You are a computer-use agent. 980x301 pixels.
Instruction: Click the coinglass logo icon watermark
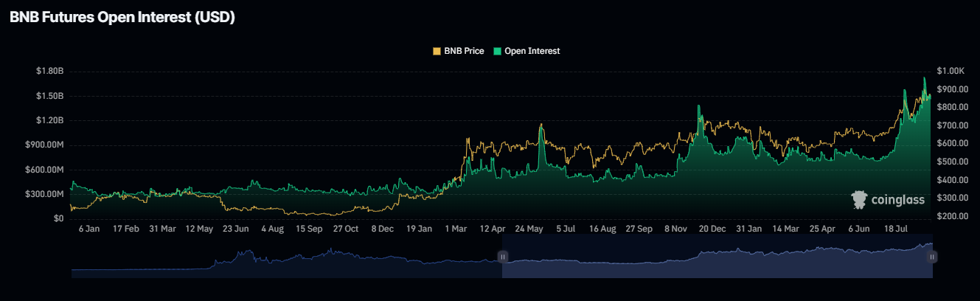coord(858,199)
